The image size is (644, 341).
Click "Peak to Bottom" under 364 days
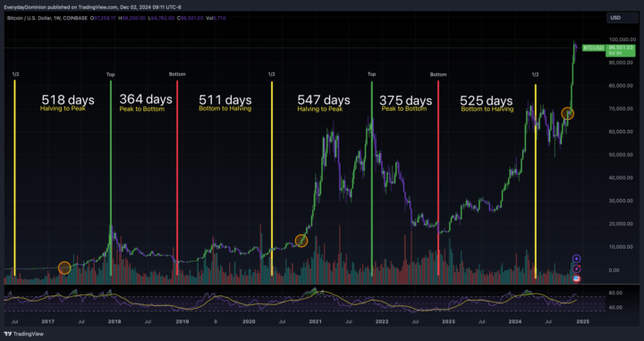[141, 109]
